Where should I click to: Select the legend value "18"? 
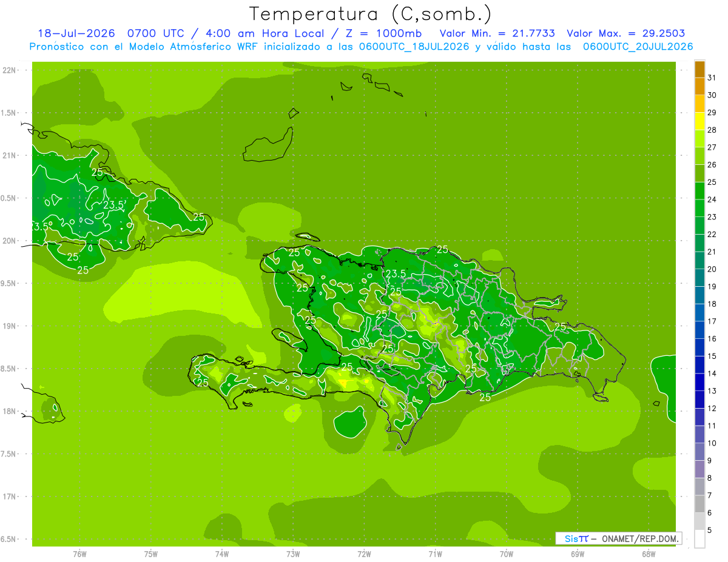712,304
